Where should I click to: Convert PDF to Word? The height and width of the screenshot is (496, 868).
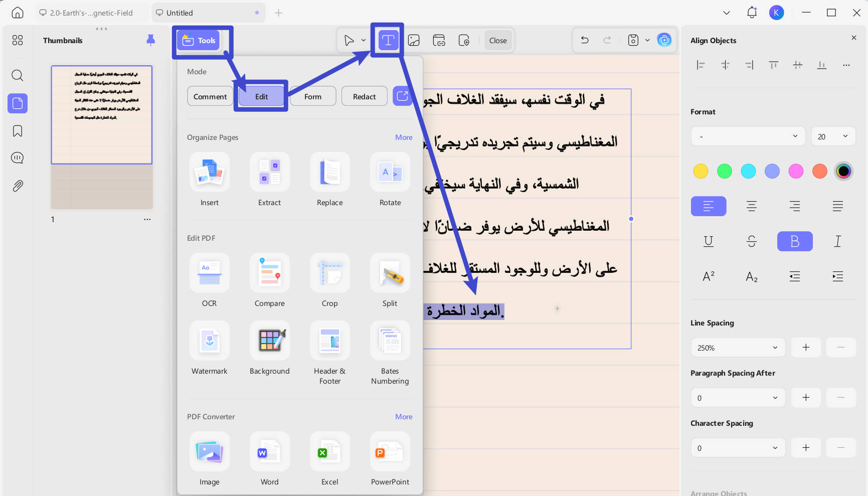coord(270,459)
